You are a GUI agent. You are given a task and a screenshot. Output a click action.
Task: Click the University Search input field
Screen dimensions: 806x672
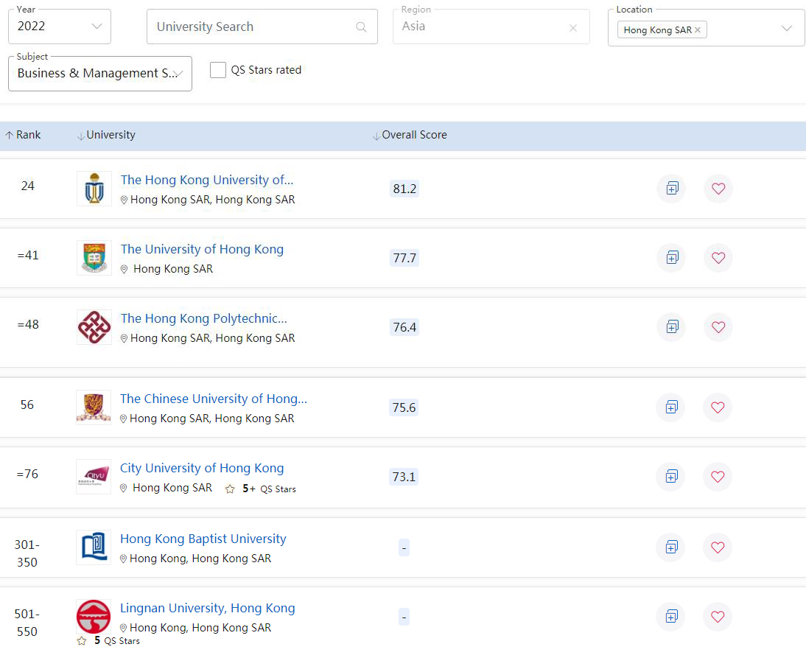pos(250,27)
